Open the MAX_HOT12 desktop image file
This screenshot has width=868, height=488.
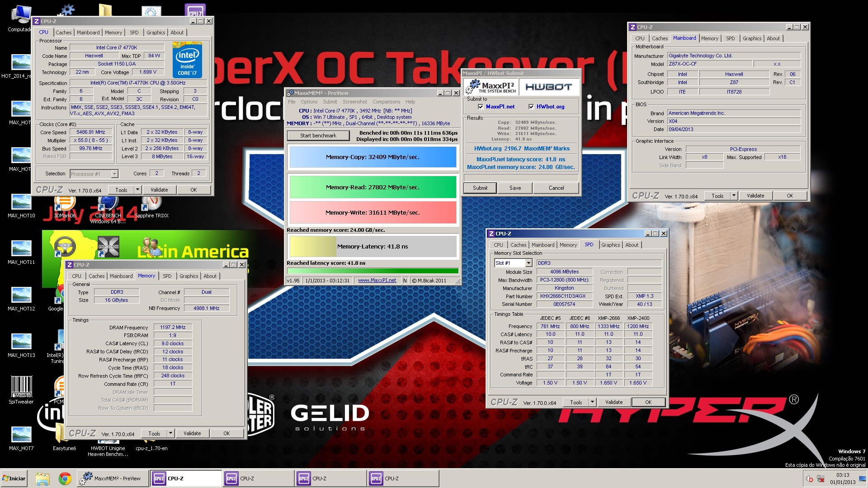[21, 299]
